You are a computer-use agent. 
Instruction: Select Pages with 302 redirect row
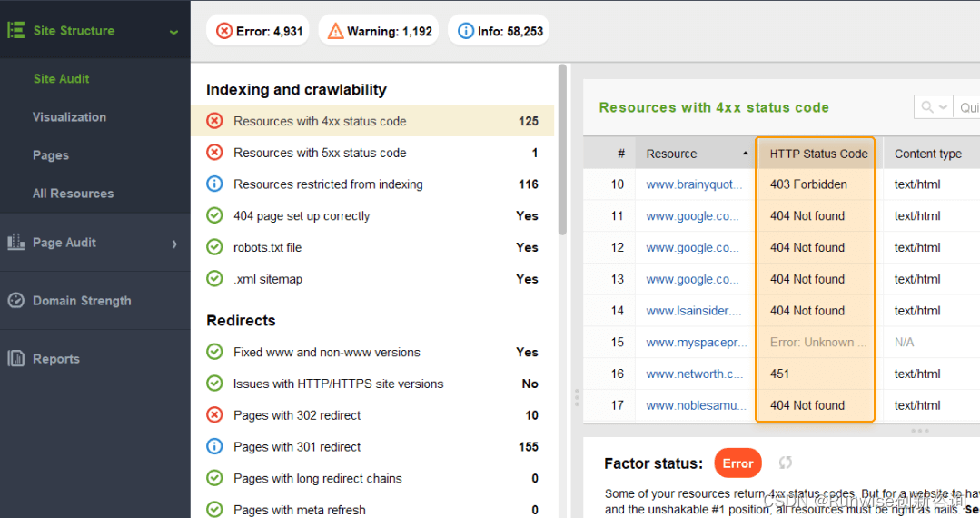(372, 415)
